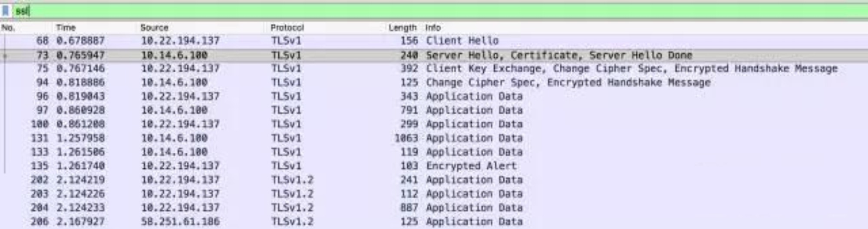Screen dimensions: 868x229
Task: Sort by the Time column header
Action: (x=66, y=28)
